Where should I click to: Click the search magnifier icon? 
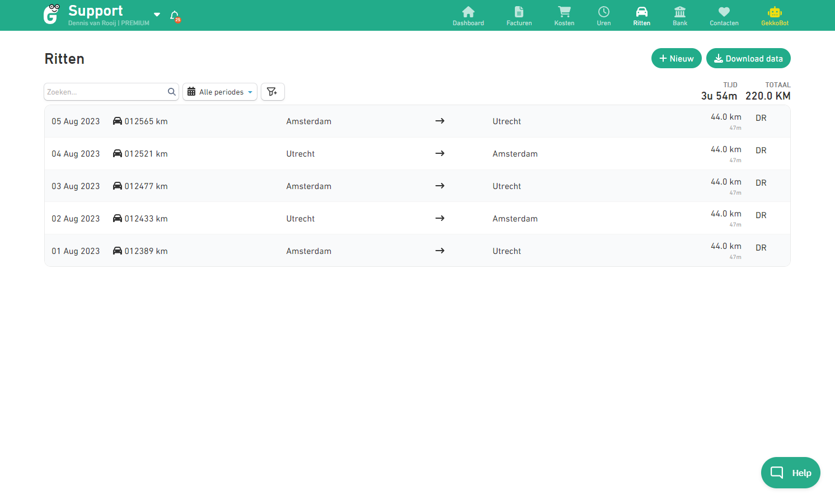(172, 92)
